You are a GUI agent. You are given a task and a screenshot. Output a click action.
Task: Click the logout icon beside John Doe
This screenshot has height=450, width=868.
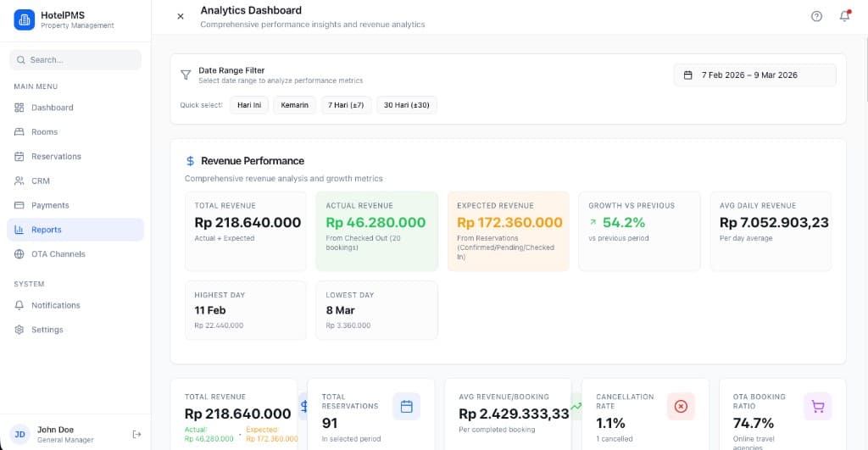(136, 434)
